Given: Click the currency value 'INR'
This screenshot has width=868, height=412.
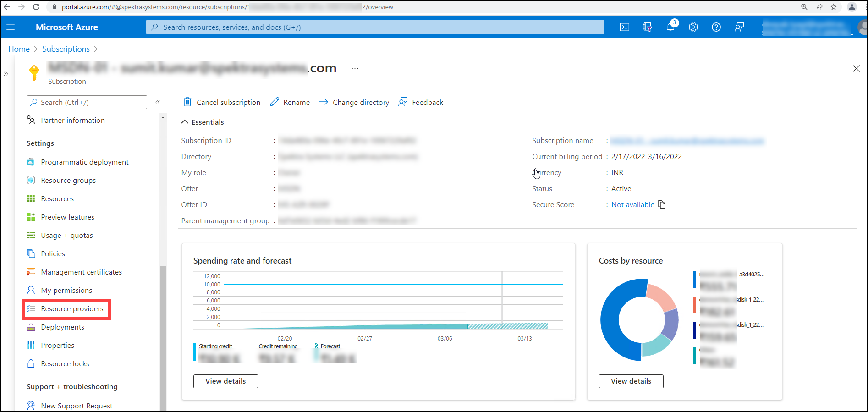Looking at the screenshot, I should (x=617, y=172).
